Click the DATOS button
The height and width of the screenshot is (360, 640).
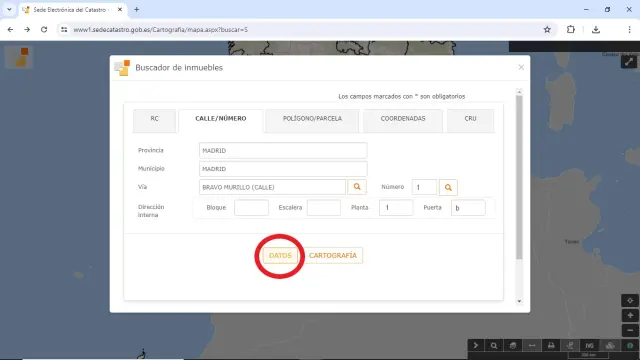(x=280, y=256)
